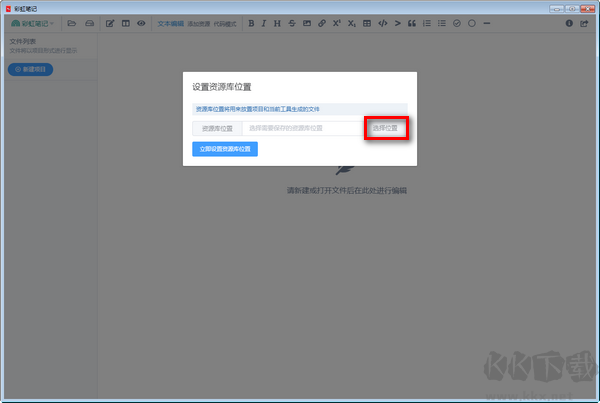Screen dimensions: 600x403
Task: Toggle the eye preview icon
Action: pos(141,23)
